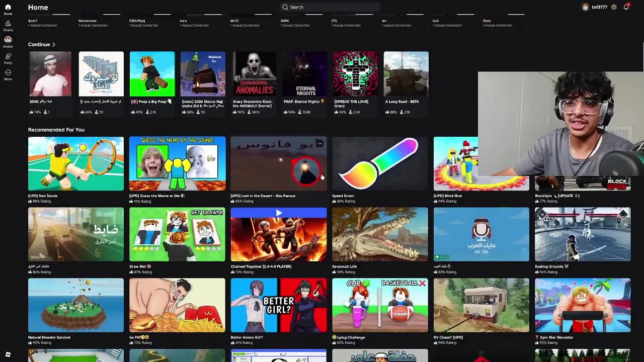This screenshot has width=644, height=362.
Task: Open the notifications bell
Action: coord(626,7)
